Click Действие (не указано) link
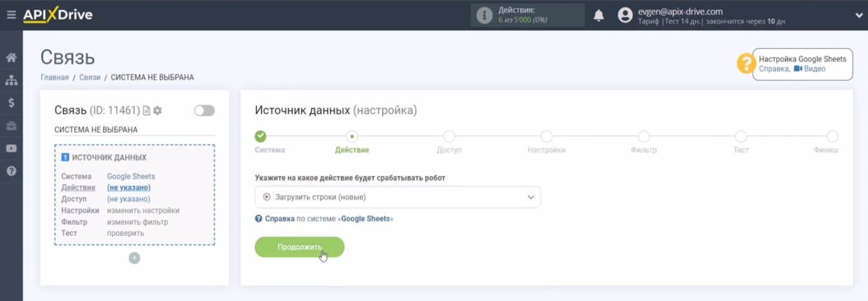The image size is (868, 301). click(129, 188)
